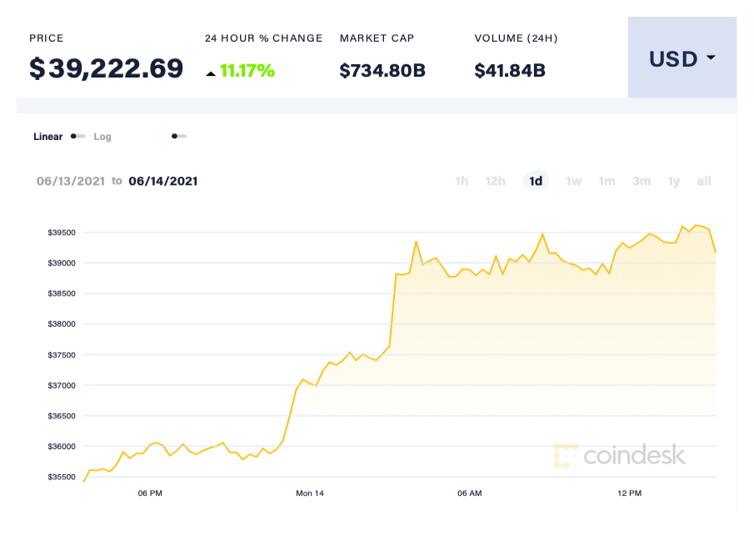Show the 1w chart range

[x=573, y=181]
